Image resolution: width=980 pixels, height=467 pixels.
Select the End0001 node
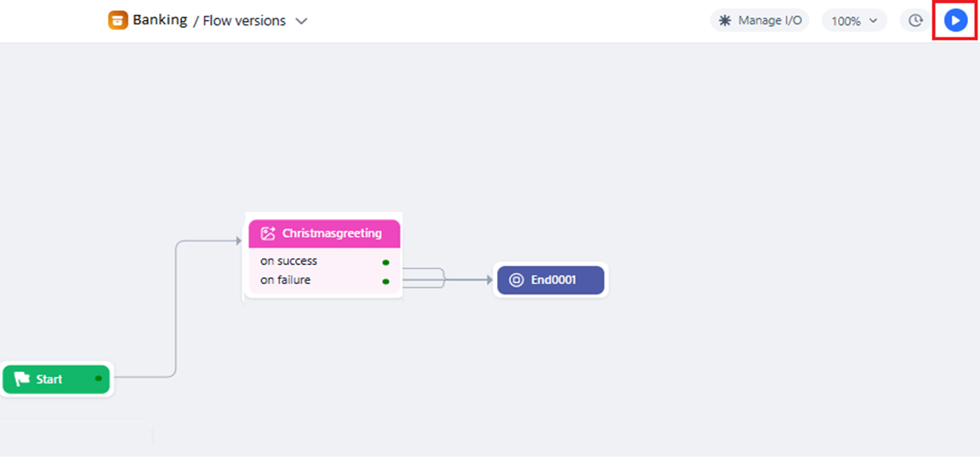coord(551,280)
